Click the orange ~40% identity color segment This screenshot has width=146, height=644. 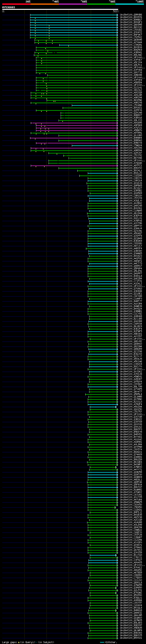pyautogui.click(x=45, y=4)
